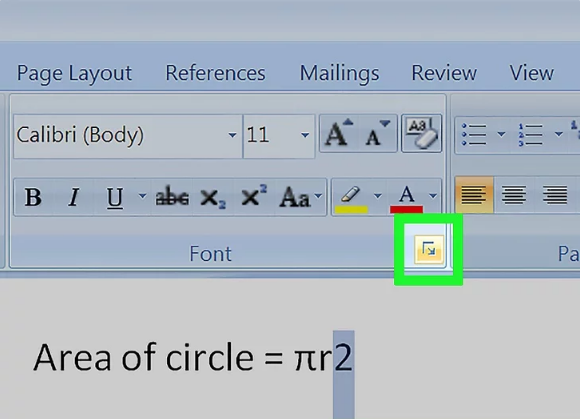Apply Superscript formatting to selection
The image size is (580, 419).
click(254, 197)
